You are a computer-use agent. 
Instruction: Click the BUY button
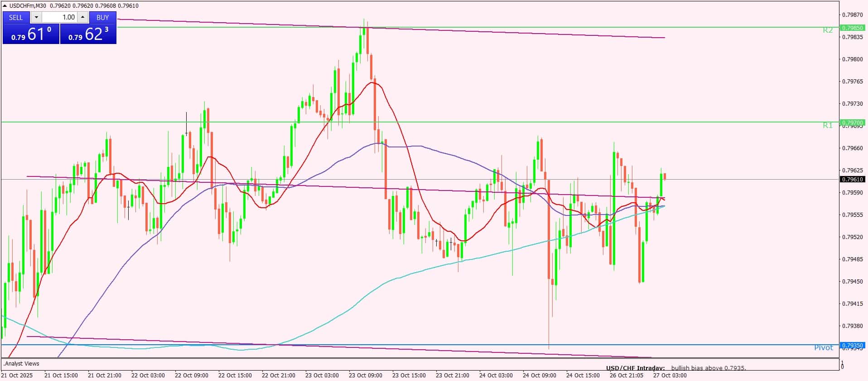click(x=103, y=17)
